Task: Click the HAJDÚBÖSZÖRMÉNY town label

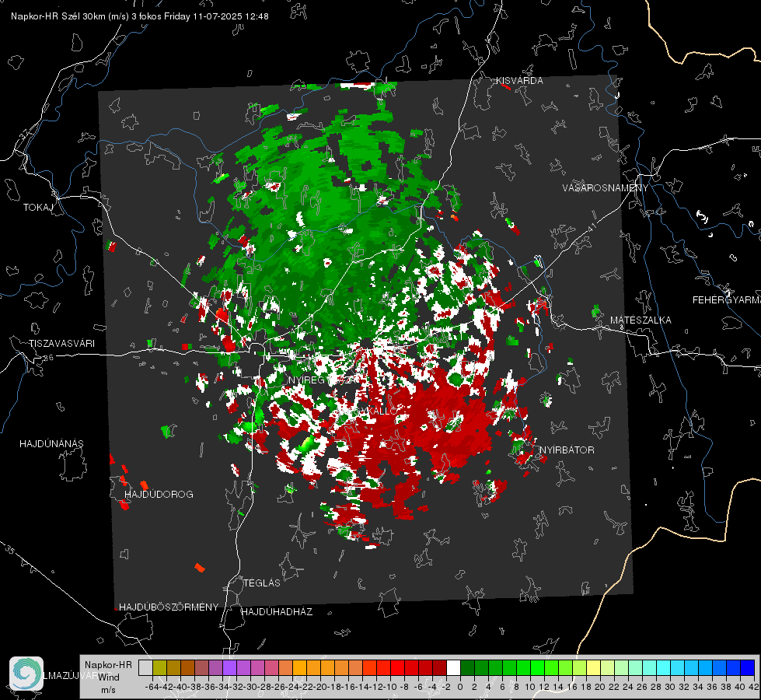Action: pos(169,607)
